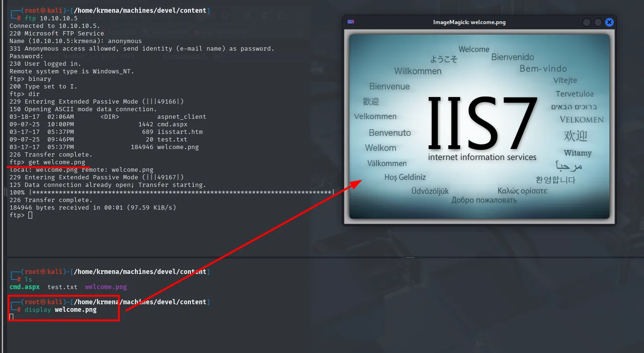
Task: Click the '03-18-17 02:06AM' timestamp
Action: pos(42,116)
